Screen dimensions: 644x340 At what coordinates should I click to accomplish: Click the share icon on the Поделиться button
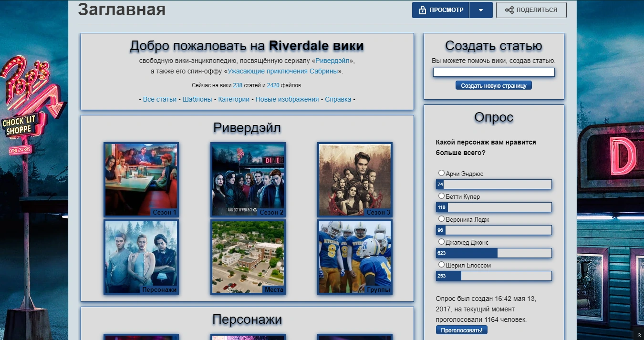pyautogui.click(x=509, y=10)
